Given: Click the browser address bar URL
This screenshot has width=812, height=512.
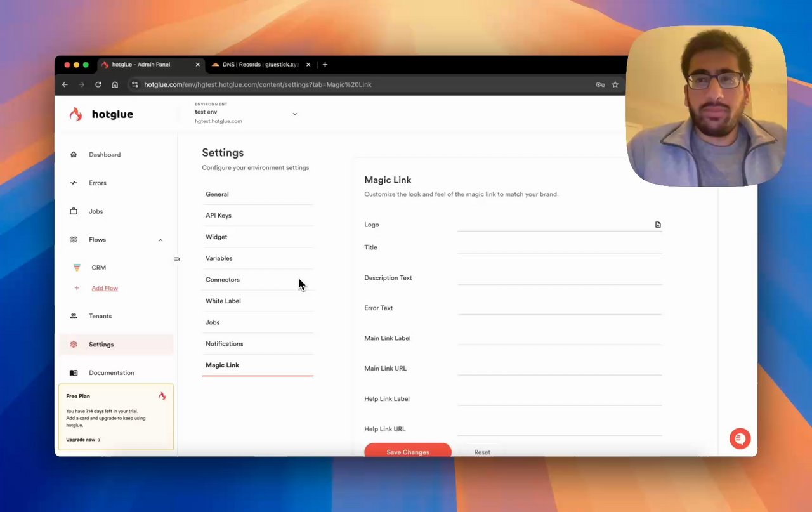Looking at the screenshot, I should [258, 84].
